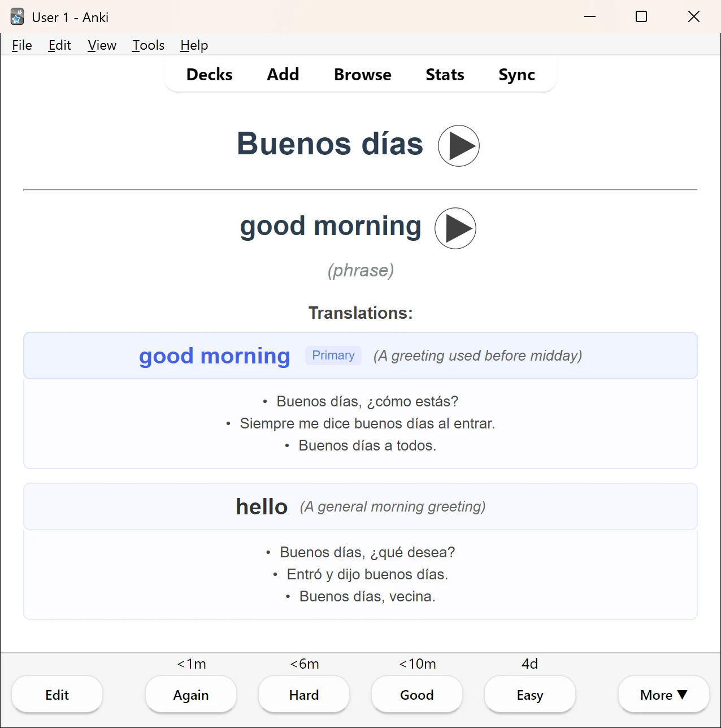The height and width of the screenshot is (728, 721).
Task: Click the Primary badge
Action: point(333,356)
